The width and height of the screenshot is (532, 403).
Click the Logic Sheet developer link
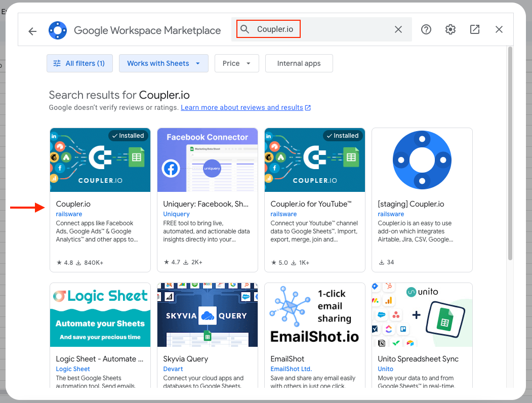pyautogui.click(x=73, y=369)
